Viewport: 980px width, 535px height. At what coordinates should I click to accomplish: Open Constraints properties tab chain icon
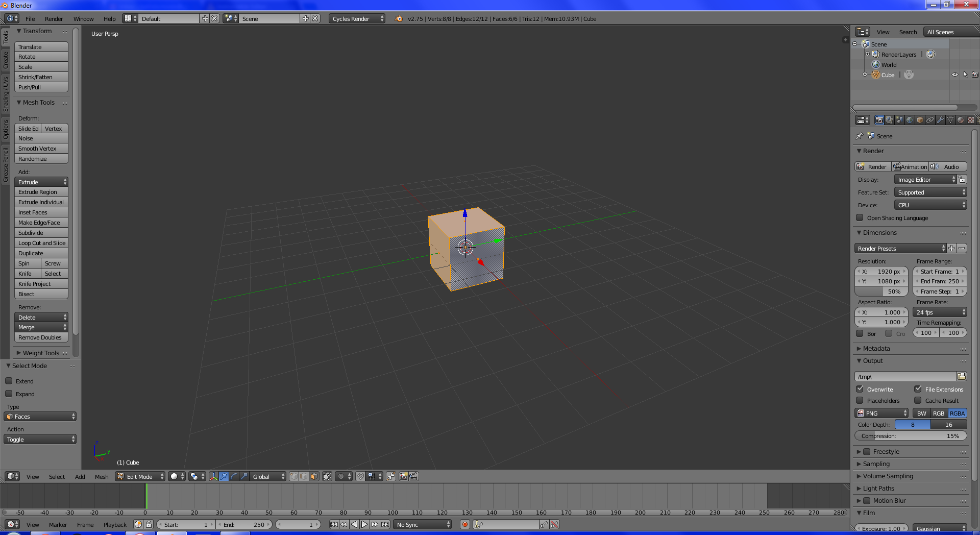pos(930,120)
